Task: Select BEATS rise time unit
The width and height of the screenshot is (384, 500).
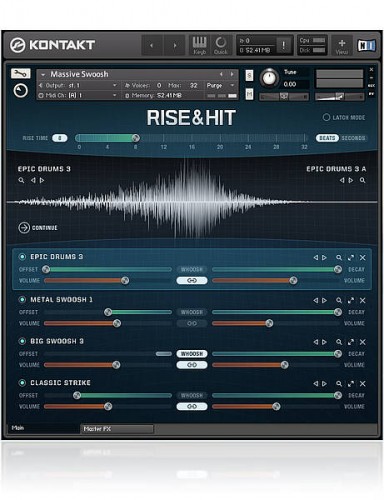Action: 327,138
